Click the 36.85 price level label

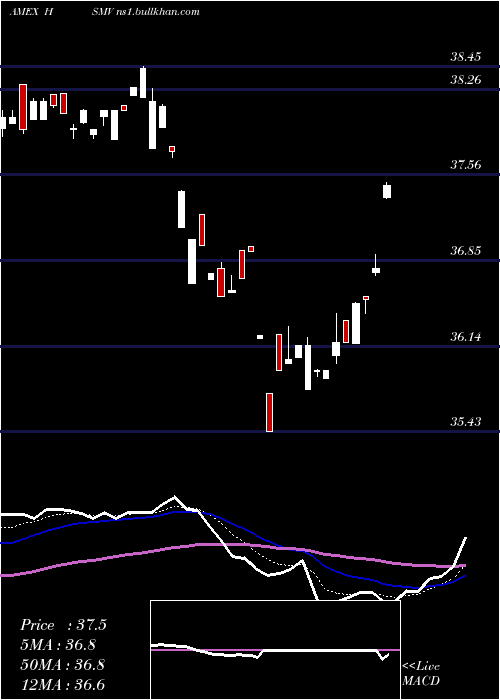(466, 251)
